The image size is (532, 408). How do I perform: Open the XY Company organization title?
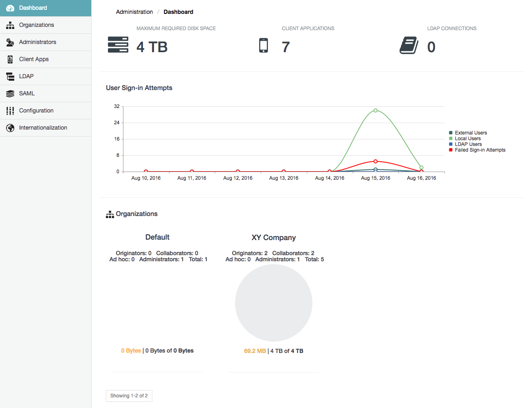(x=273, y=238)
